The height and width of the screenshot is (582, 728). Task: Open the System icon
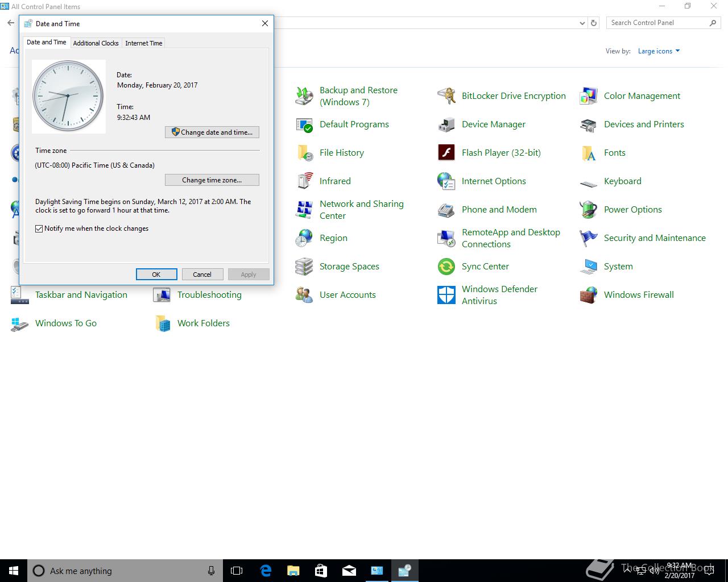[x=589, y=267]
